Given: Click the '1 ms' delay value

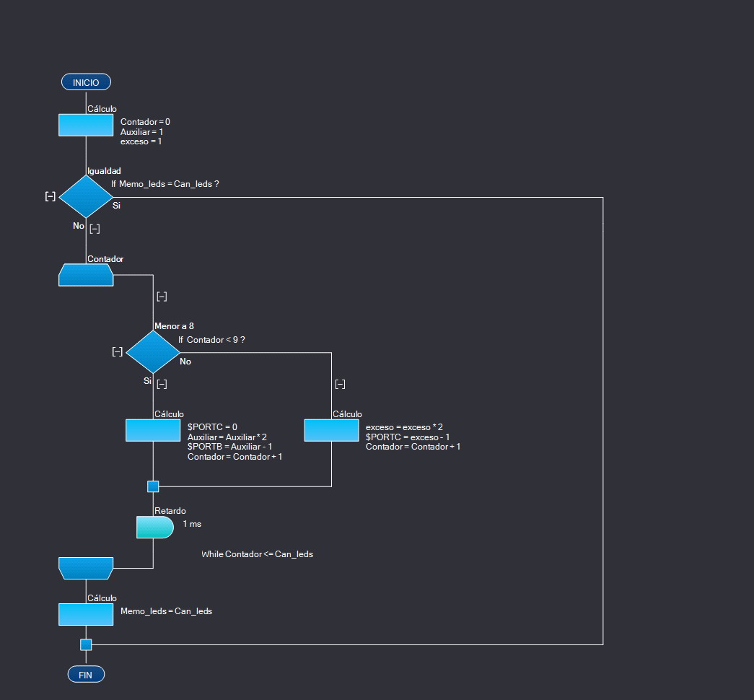Looking at the screenshot, I should coord(192,524).
